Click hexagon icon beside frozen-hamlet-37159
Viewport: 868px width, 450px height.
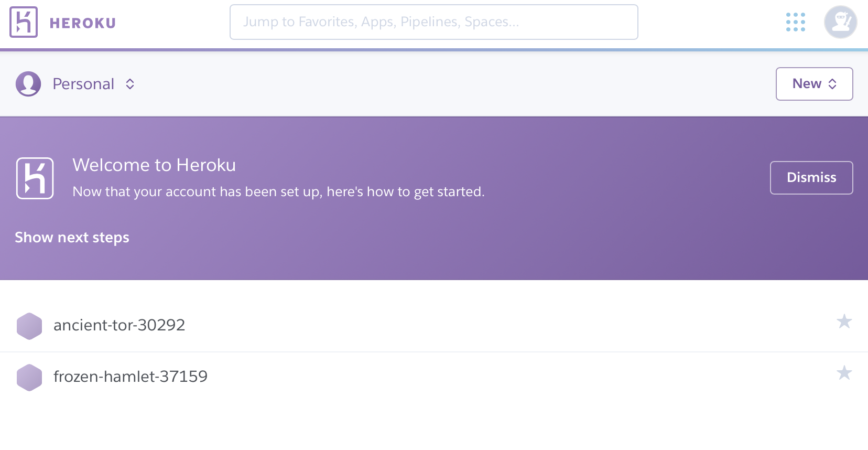(x=29, y=378)
